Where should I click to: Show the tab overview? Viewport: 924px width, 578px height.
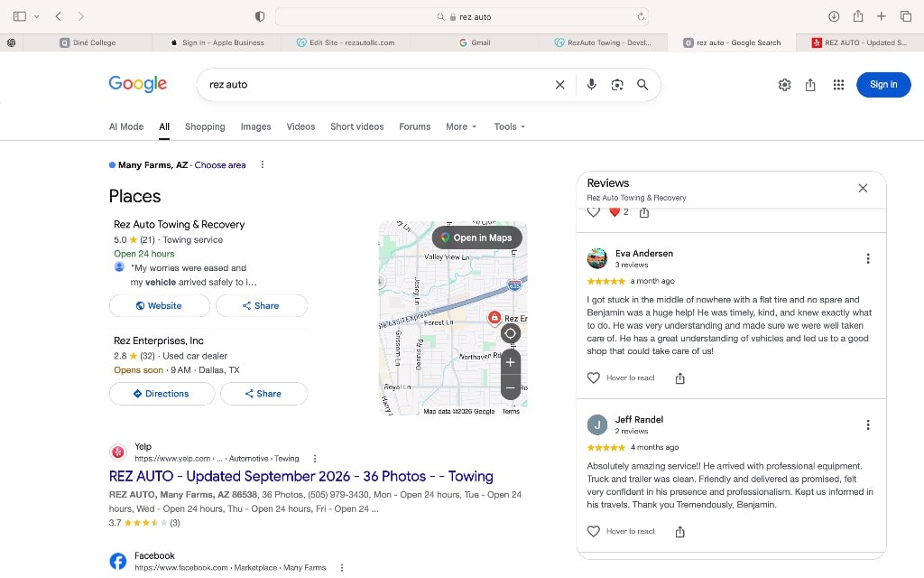tap(906, 16)
